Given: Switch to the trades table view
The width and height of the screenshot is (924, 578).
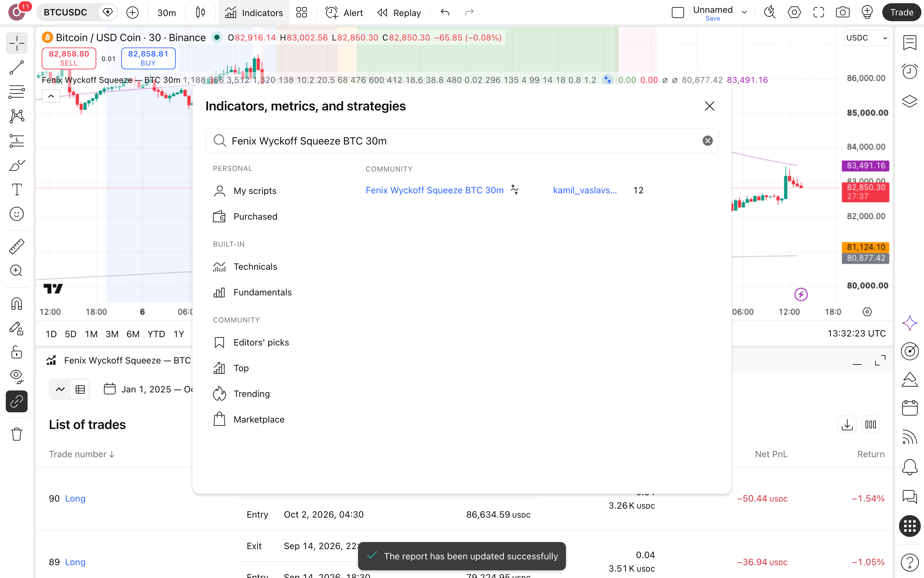Looking at the screenshot, I should (x=80, y=390).
